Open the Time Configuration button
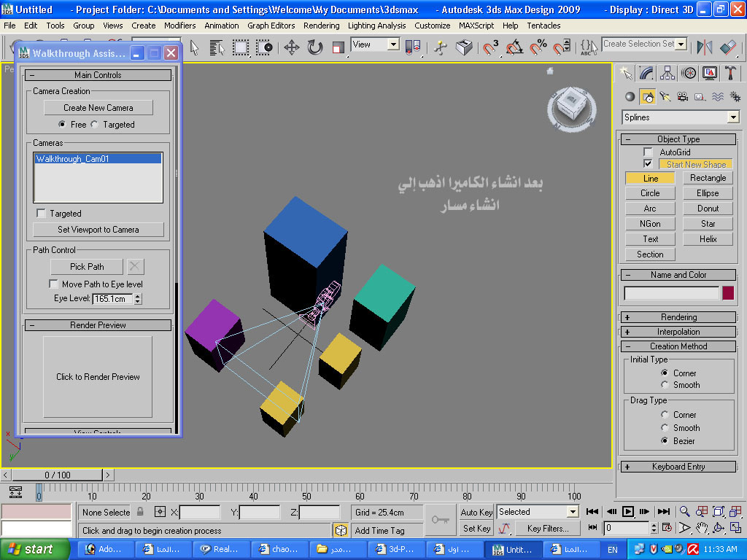747x560 pixels. (667, 528)
